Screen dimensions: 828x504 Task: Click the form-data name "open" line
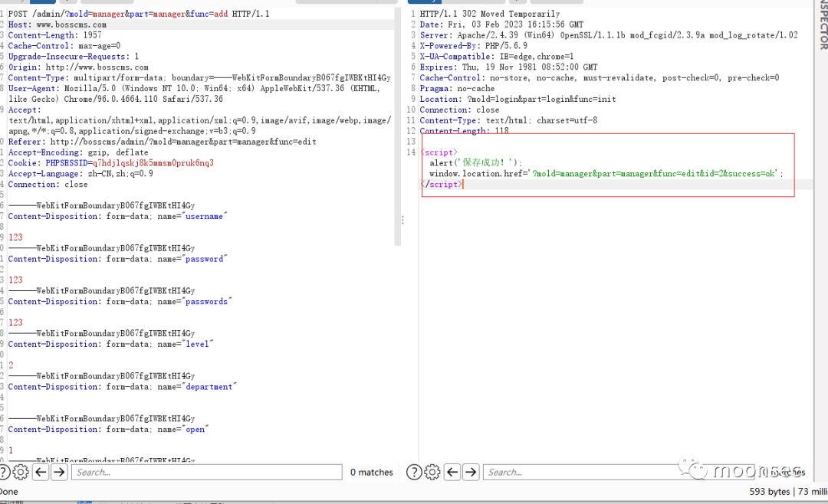point(108,429)
